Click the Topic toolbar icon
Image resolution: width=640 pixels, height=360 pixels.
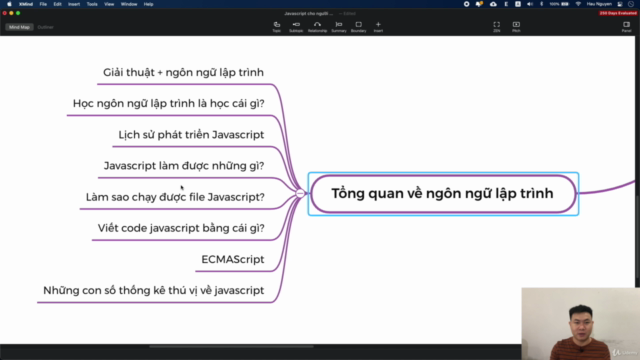(276, 27)
